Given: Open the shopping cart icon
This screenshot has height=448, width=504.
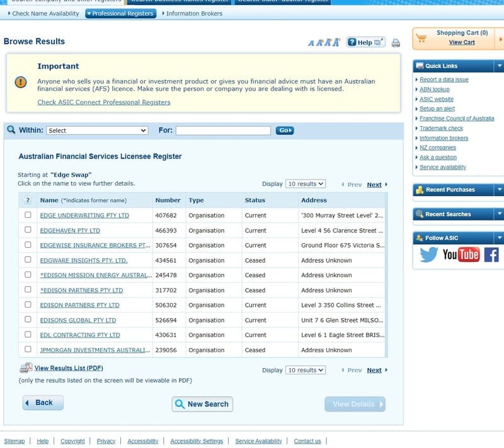Looking at the screenshot, I should coord(421,38).
